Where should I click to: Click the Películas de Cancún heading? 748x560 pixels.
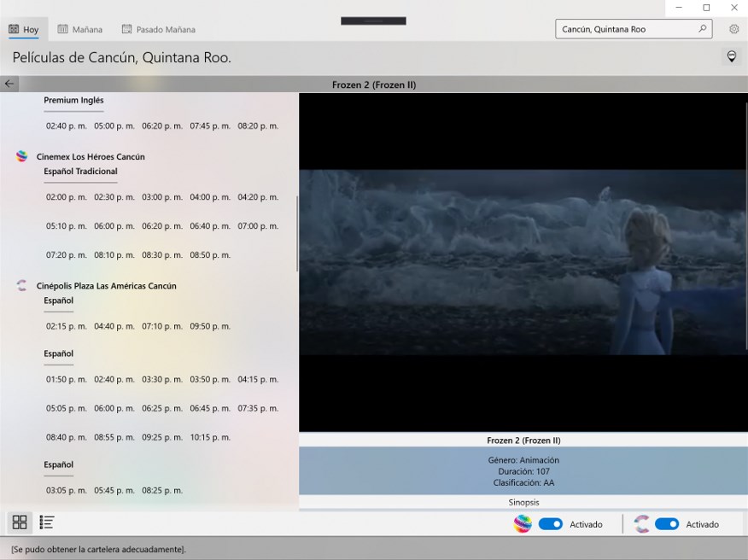121,57
